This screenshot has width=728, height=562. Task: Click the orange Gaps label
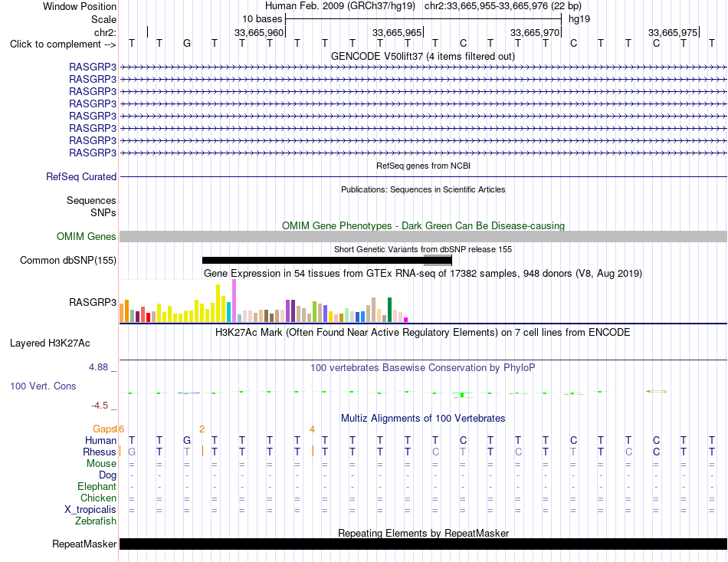pos(104,429)
